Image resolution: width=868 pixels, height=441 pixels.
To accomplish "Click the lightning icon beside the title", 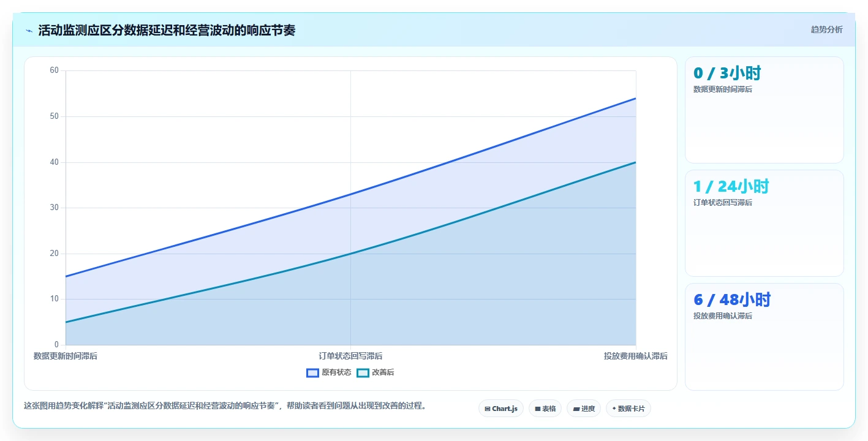I will coord(29,31).
